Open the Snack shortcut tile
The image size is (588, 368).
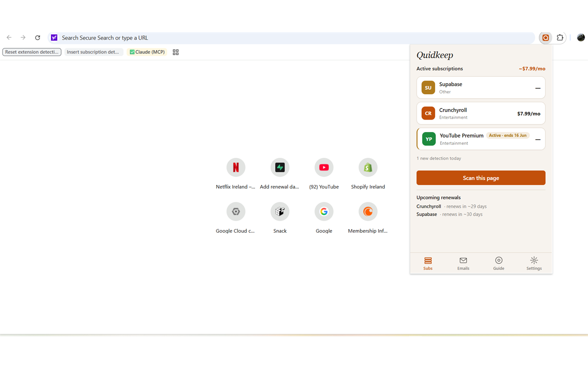pyautogui.click(x=280, y=218)
